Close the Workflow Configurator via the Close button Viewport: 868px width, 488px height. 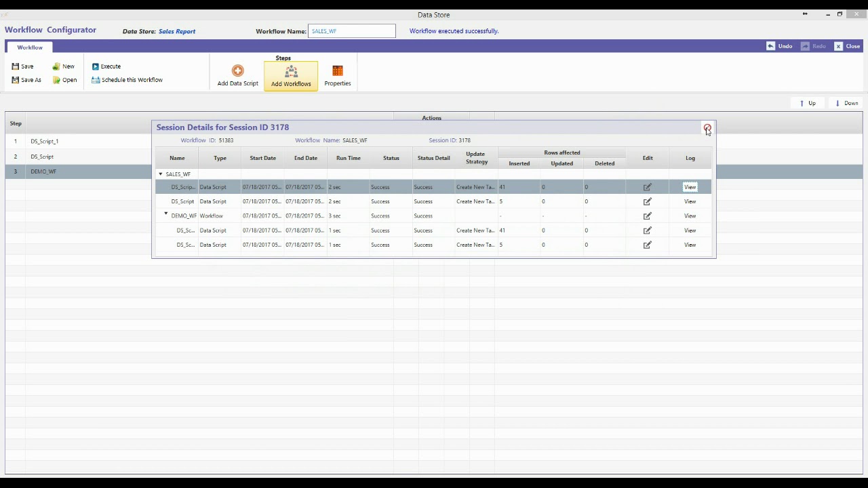point(848,46)
